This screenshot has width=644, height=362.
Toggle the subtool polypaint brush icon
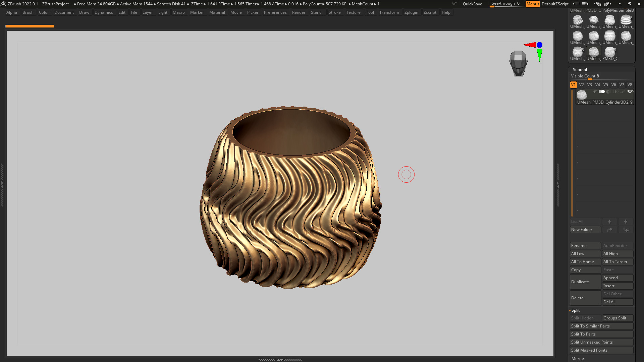[623, 92]
